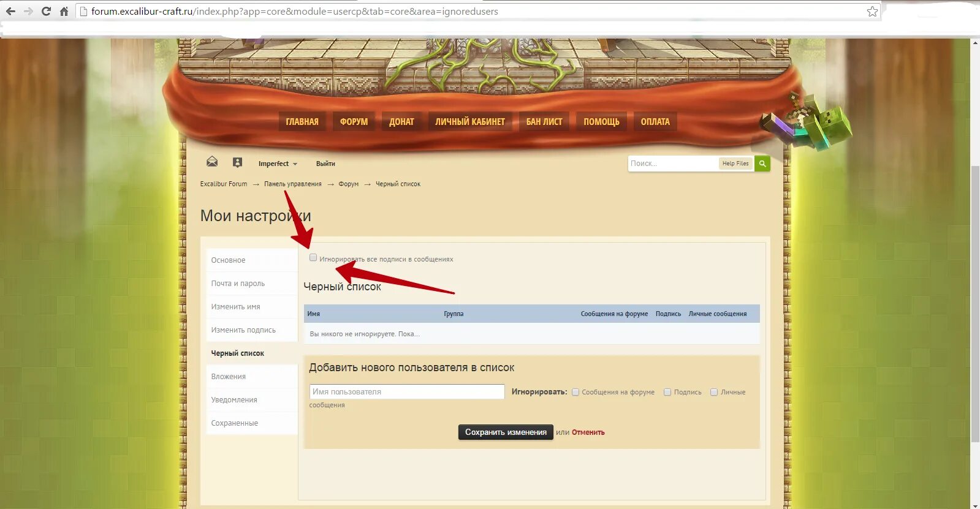Open the ЛИЧНЫЙ КАБИНЕТ navigation item
Viewport: 980px width, 509px height.
(470, 122)
